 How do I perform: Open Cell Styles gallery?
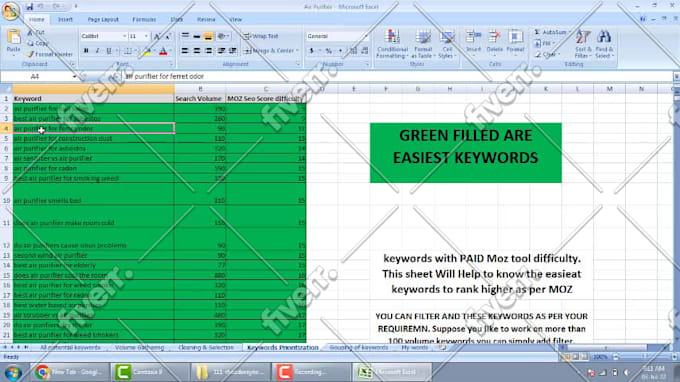click(447, 44)
